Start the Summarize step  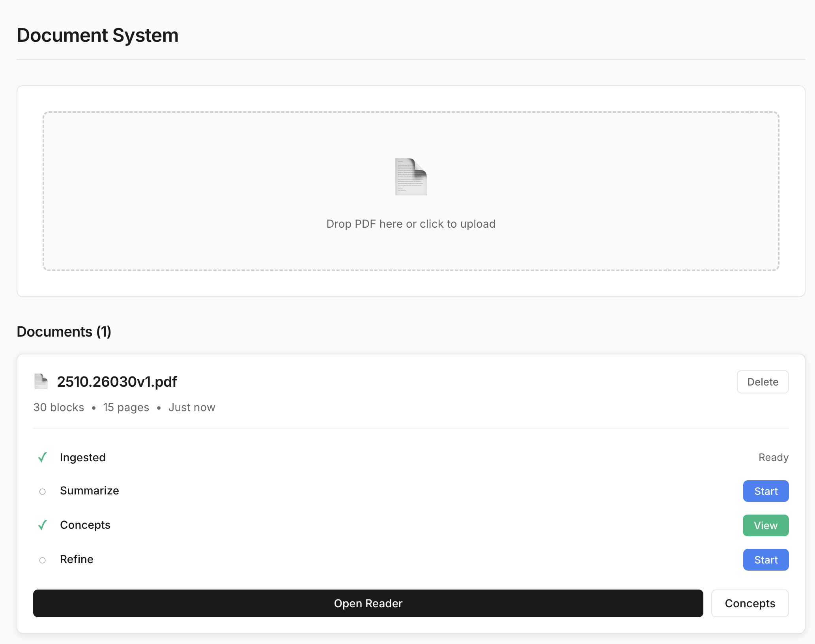pyautogui.click(x=765, y=491)
